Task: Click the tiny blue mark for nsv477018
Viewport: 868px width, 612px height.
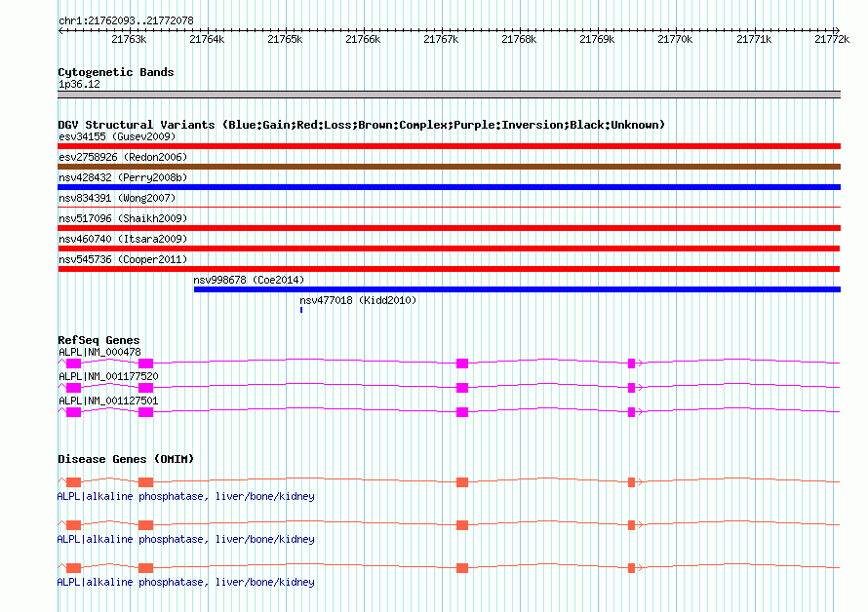Action: pos(301,310)
